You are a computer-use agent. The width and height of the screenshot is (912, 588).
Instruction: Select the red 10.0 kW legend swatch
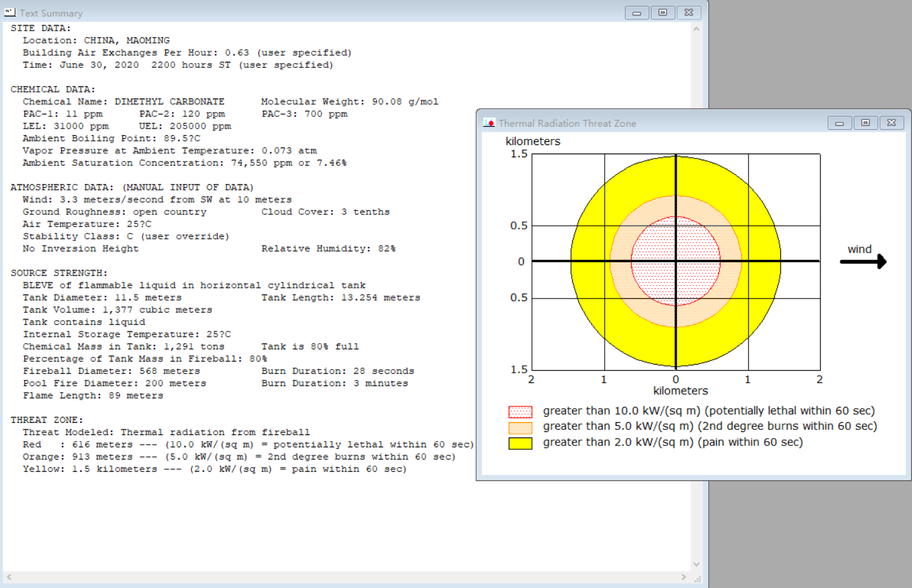click(520, 412)
